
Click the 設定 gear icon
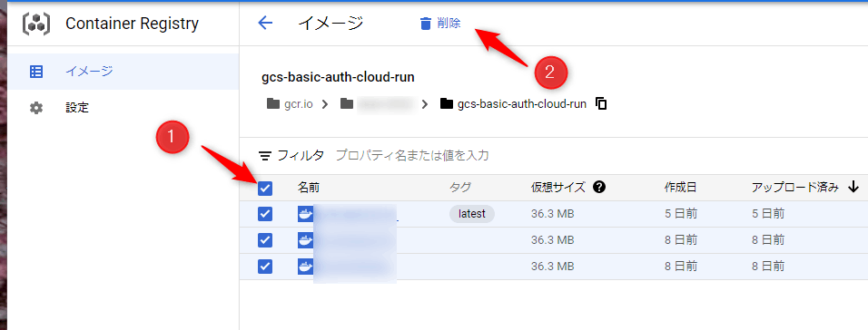coord(36,108)
